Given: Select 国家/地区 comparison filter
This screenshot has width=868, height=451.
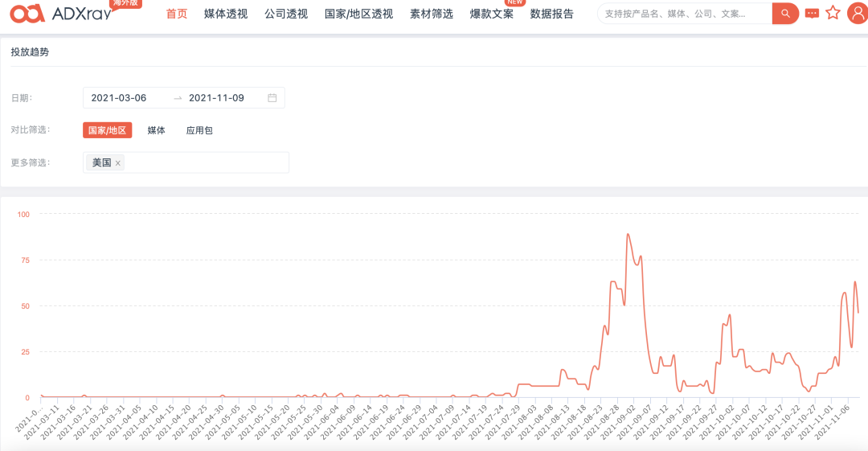Looking at the screenshot, I should click(x=107, y=130).
